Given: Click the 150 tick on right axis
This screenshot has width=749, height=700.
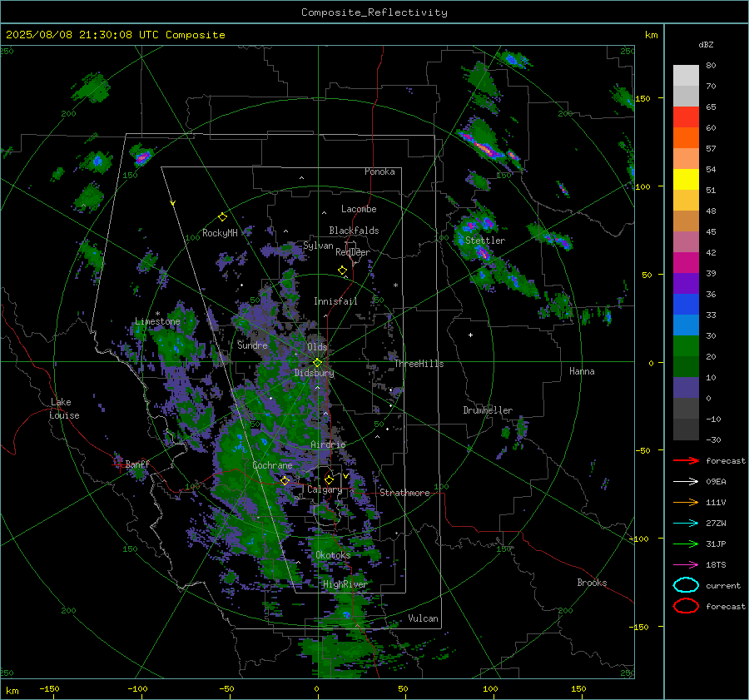Looking at the screenshot, I should pos(642,98).
